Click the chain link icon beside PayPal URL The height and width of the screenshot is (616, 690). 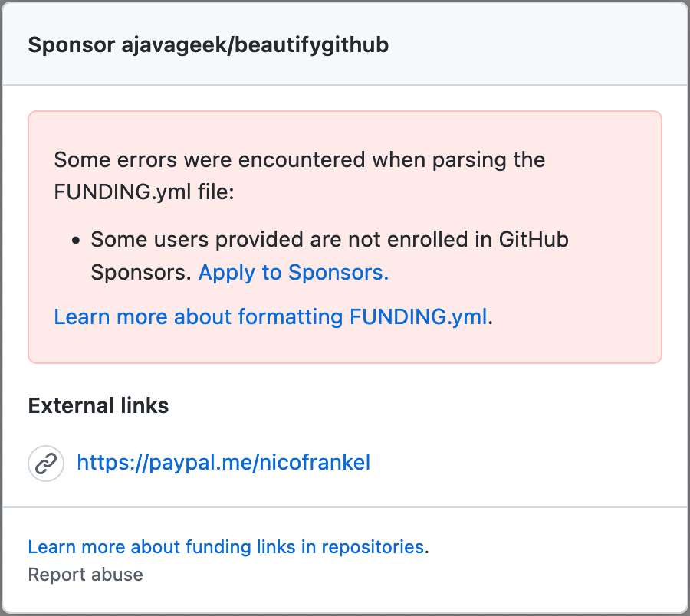(x=46, y=464)
